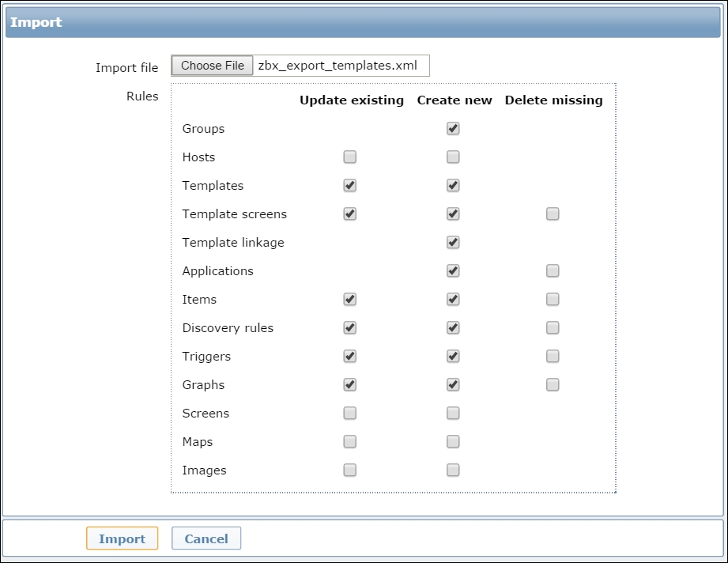This screenshot has width=728, height=563.
Task: Enable Delete missing for Template screens
Action: (x=553, y=214)
